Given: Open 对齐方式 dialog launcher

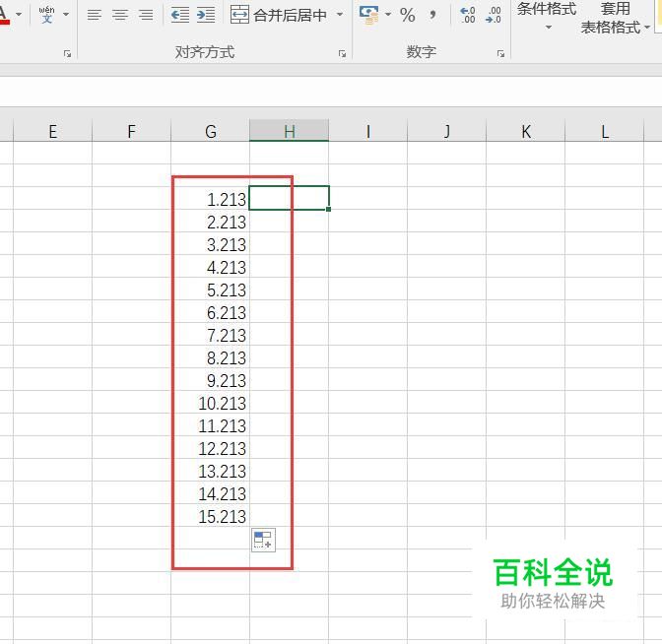Looking at the screenshot, I should 342,53.
